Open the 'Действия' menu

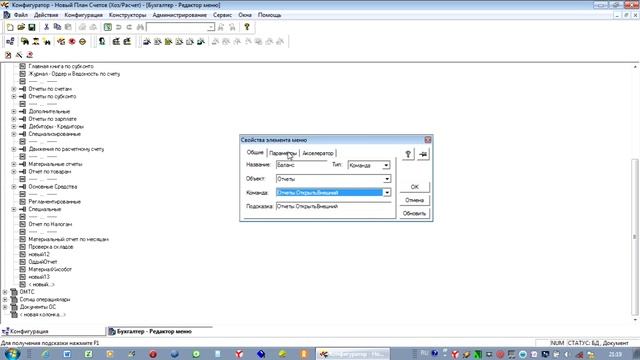point(46,15)
